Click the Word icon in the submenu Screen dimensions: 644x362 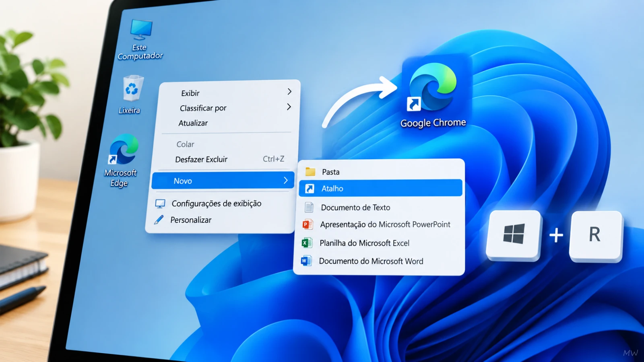[306, 261]
